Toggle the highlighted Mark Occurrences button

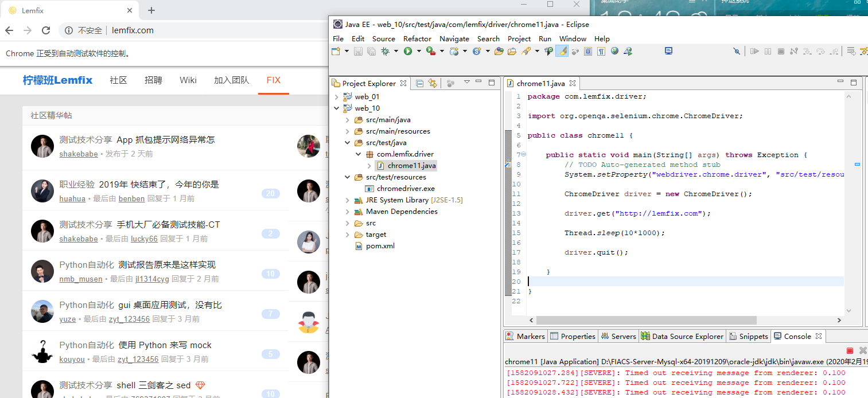[562, 52]
